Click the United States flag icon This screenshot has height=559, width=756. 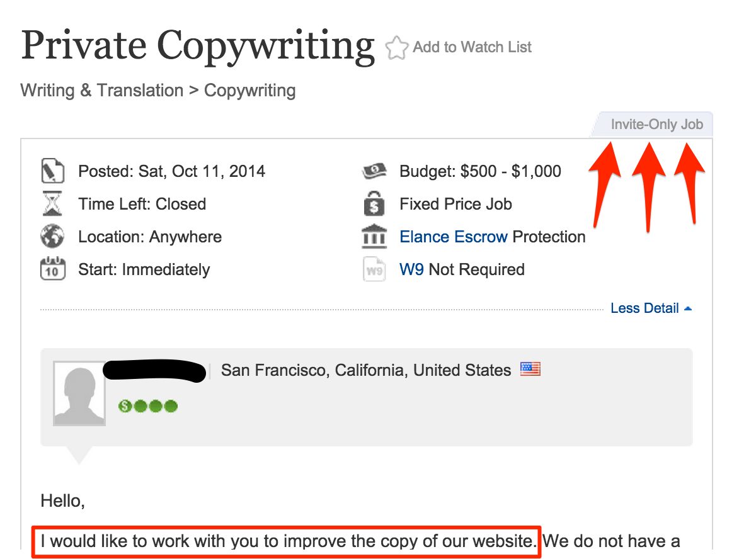(x=530, y=370)
